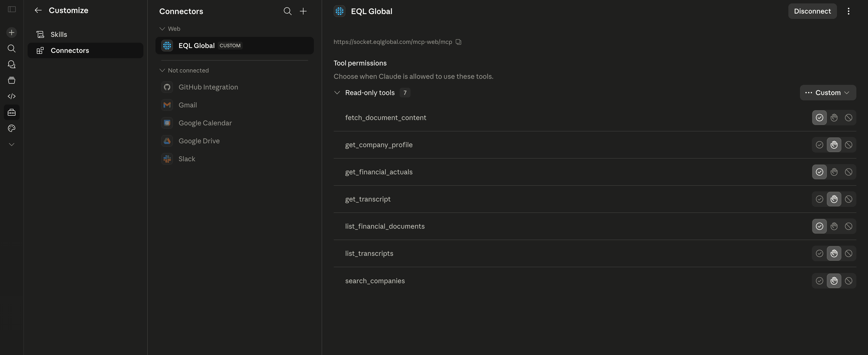Open the more options three-dot menu

point(848,11)
